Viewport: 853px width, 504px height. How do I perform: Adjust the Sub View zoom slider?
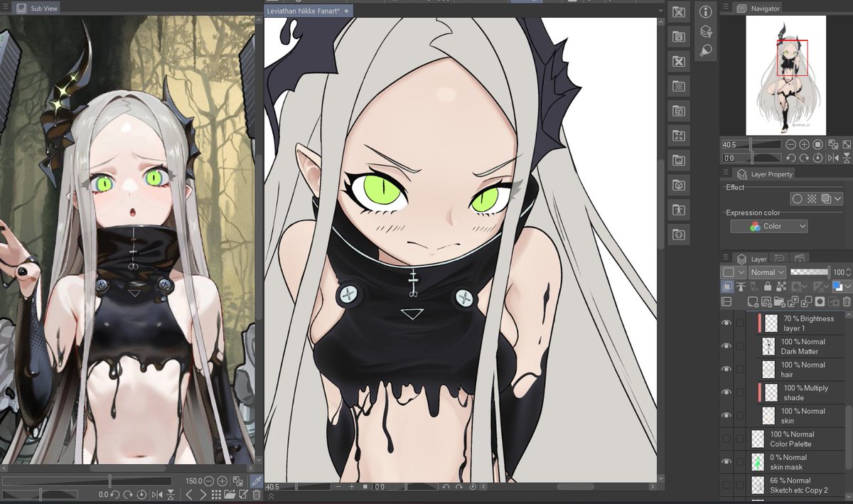87,481
